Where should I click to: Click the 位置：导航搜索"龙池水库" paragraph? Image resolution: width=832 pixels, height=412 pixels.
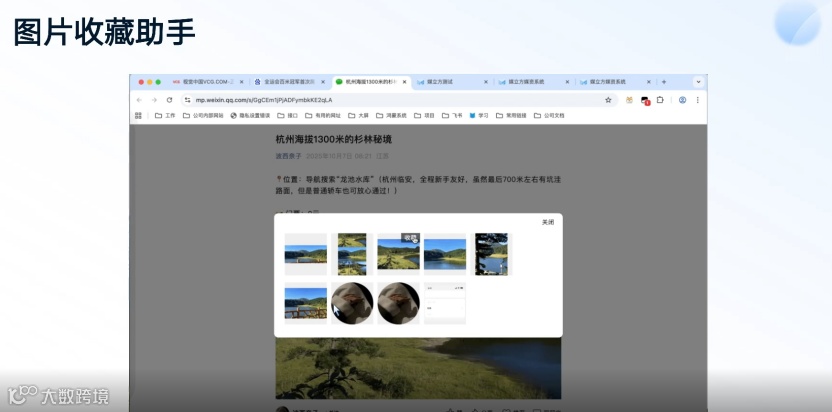419,185
